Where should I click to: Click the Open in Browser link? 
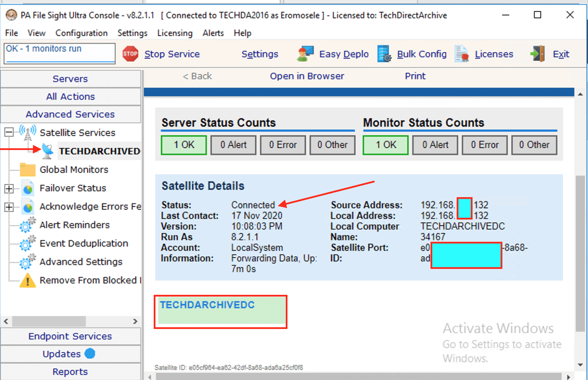pos(307,76)
